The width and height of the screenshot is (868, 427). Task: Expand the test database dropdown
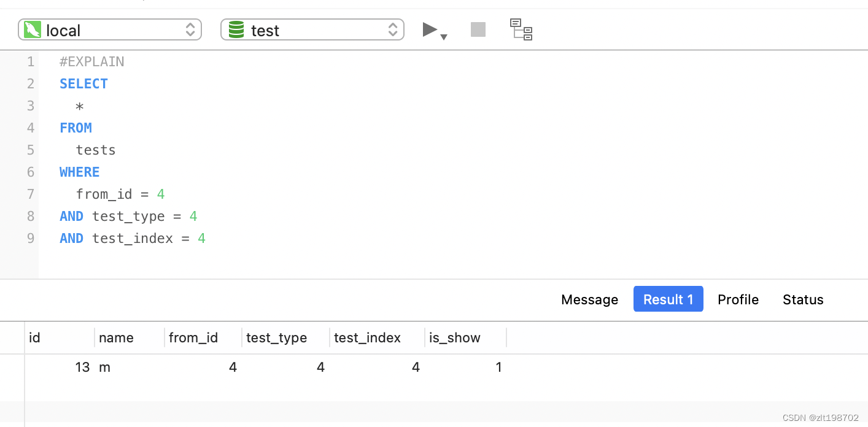(392, 29)
